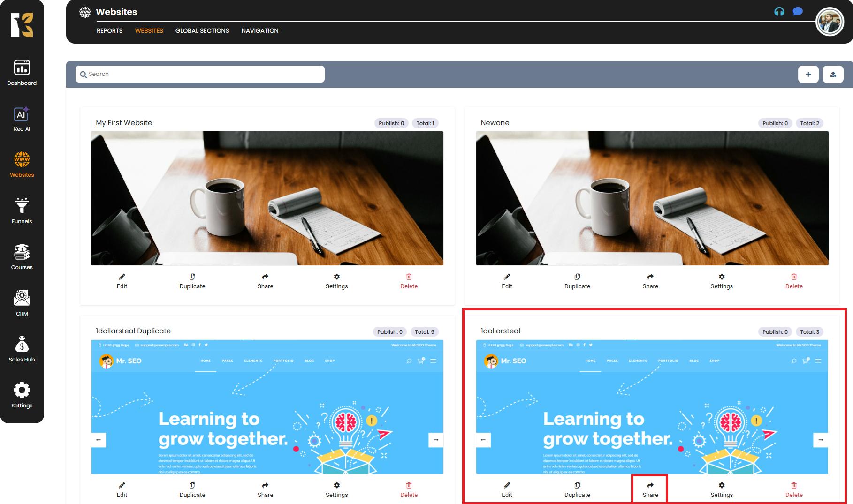Click the plus button to add website
Screen dimensions: 853x504
coord(808,74)
